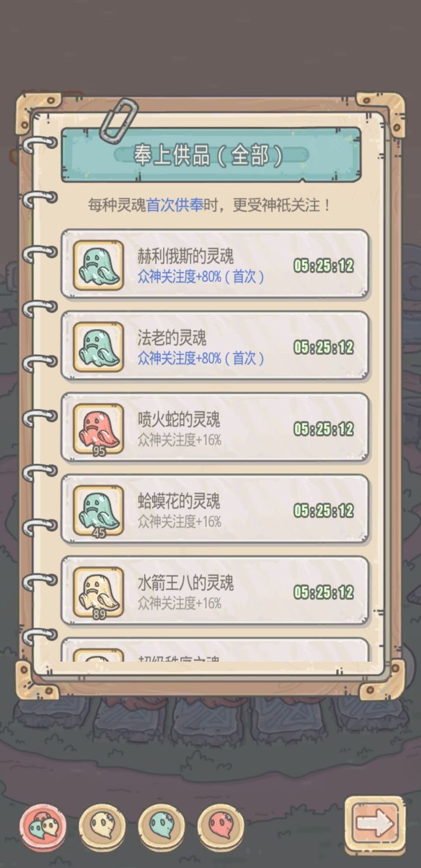Tap the partially visible last soul row
Image resolution: width=421 pixels, height=868 pixels.
point(215,650)
